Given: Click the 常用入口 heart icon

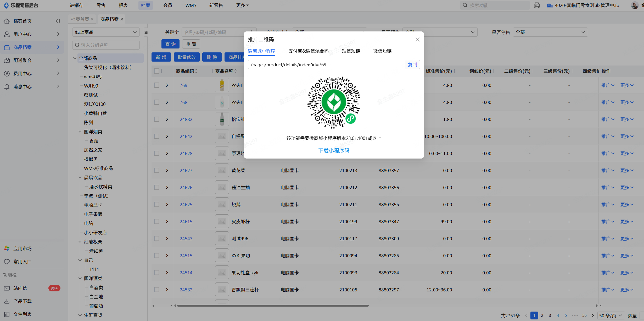Looking at the screenshot, I should pyautogui.click(x=7, y=262).
